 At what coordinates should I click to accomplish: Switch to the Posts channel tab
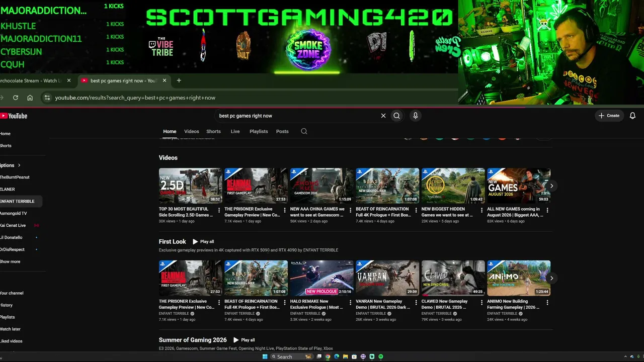(282, 131)
